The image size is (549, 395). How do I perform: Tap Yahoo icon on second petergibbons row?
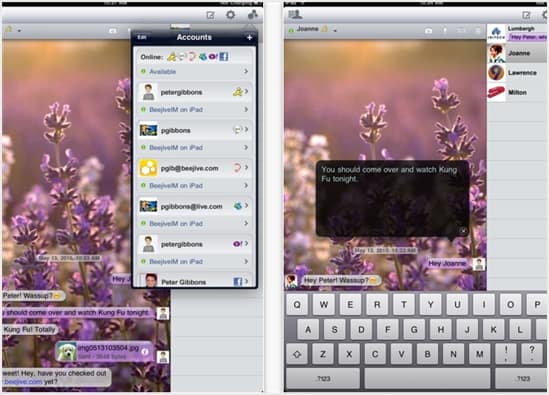pos(237,244)
